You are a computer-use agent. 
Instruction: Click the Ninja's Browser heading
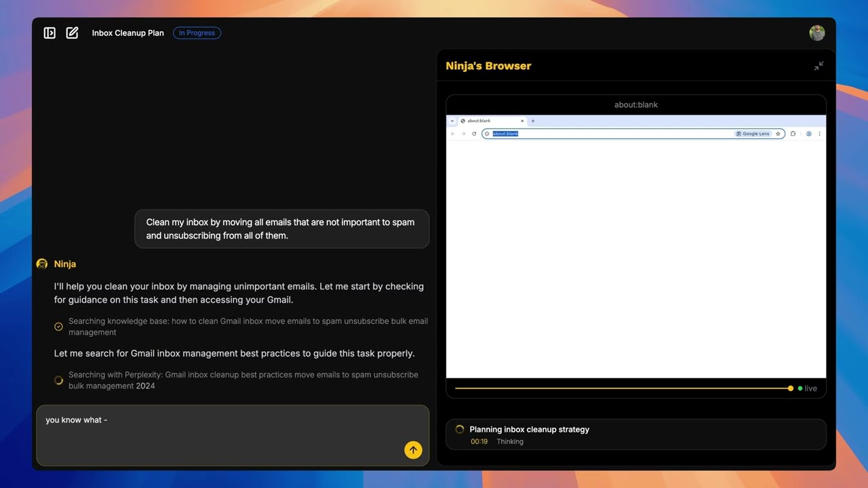488,66
